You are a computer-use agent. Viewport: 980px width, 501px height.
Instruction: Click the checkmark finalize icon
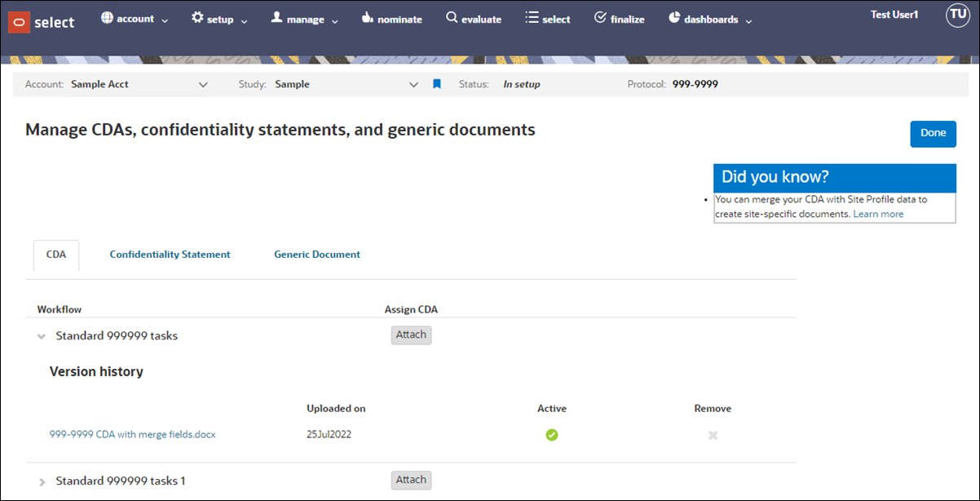point(600,18)
